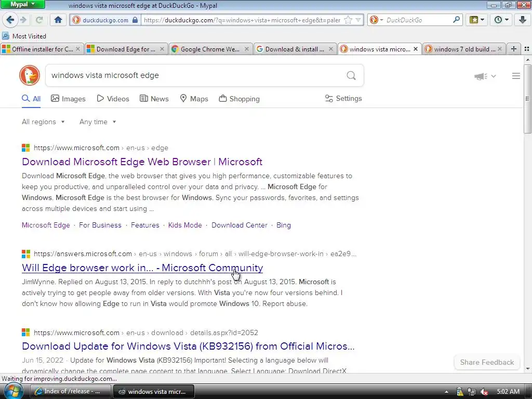Open search Settings
This screenshot has height=399, width=532.
(343, 98)
